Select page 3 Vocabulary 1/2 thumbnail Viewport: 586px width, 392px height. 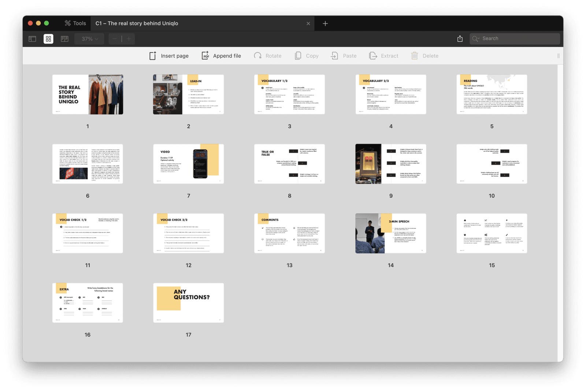289,95
